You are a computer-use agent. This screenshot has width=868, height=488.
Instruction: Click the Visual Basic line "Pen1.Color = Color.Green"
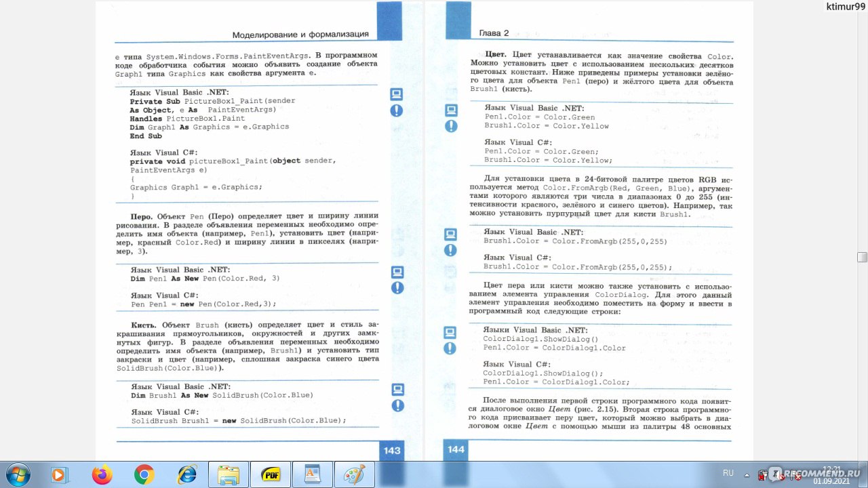tap(540, 117)
